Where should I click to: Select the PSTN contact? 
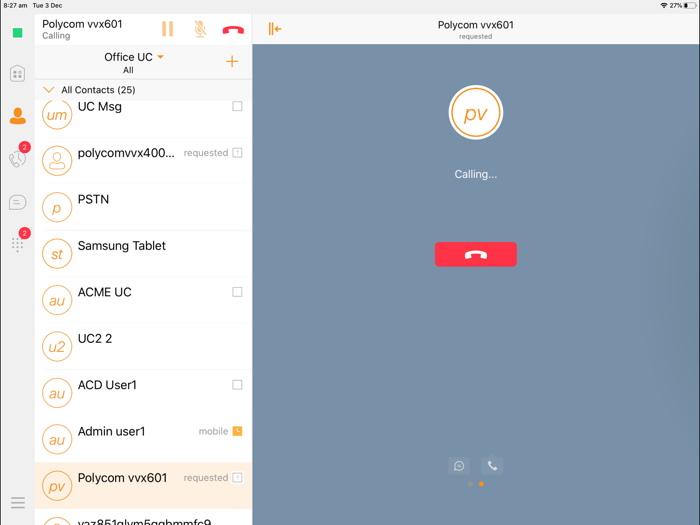coord(143,207)
